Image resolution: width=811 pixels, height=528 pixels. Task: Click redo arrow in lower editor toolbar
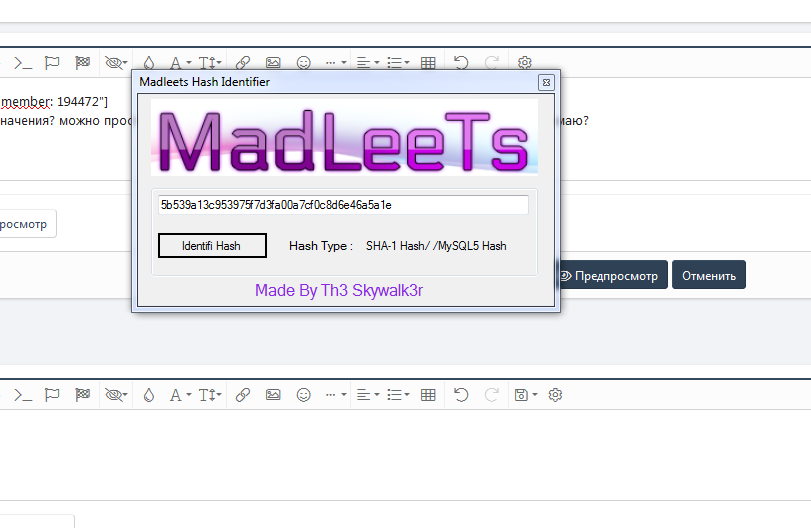pos(491,395)
